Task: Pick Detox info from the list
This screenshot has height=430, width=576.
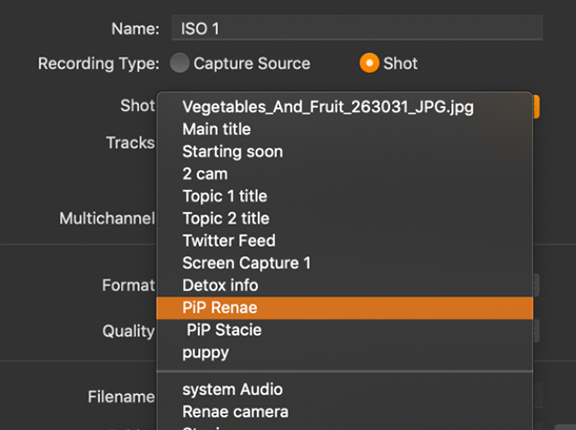Action: pos(345,285)
